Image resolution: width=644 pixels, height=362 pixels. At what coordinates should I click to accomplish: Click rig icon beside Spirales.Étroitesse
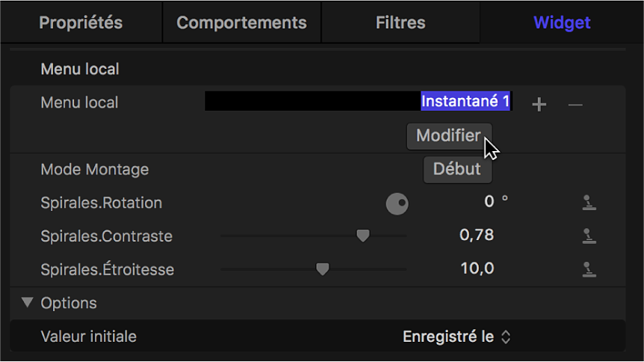[589, 269]
